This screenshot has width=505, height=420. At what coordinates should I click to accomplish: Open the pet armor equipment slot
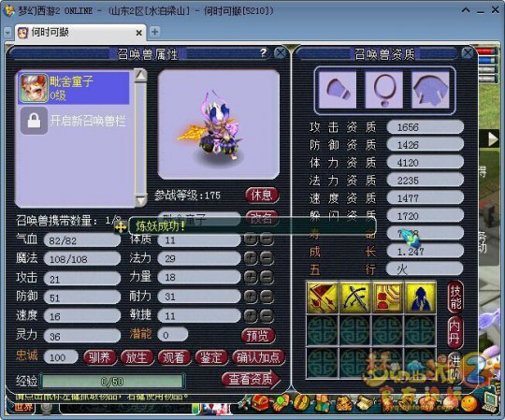point(430,90)
